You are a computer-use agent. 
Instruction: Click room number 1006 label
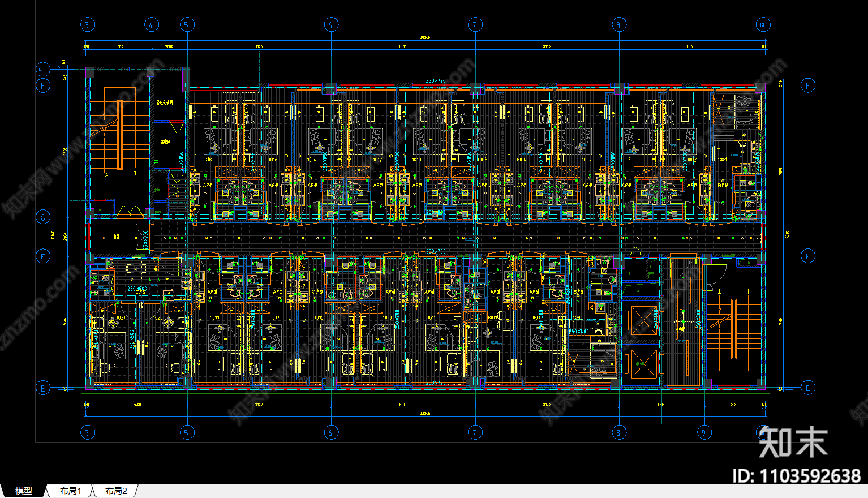(521, 160)
